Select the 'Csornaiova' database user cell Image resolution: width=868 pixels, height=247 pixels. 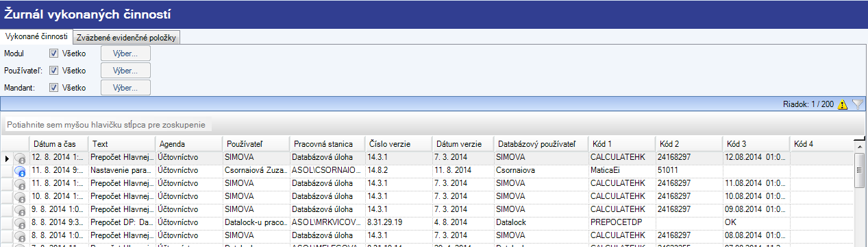click(x=541, y=171)
